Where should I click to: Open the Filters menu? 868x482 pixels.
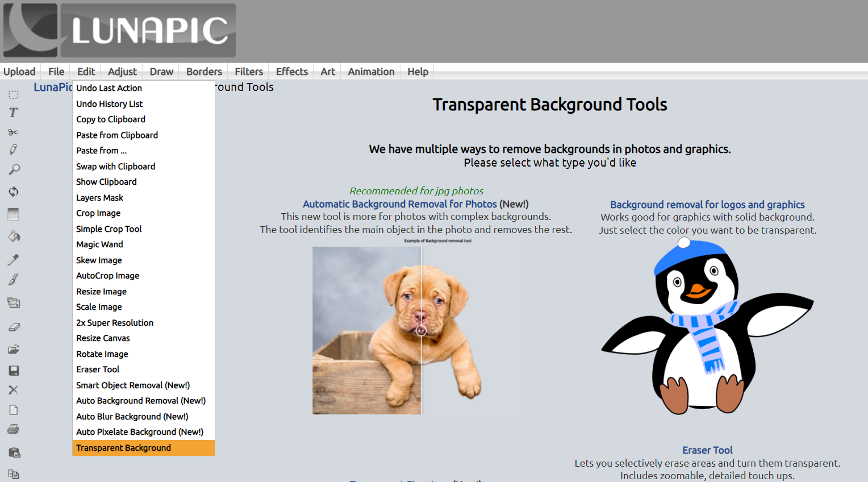click(x=249, y=72)
